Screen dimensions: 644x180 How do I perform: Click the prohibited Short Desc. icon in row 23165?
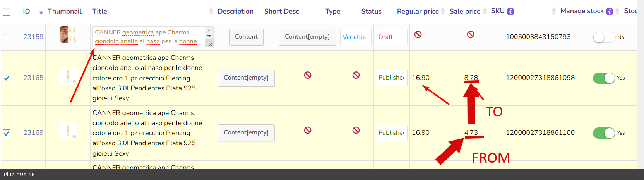tap(308, 75)
